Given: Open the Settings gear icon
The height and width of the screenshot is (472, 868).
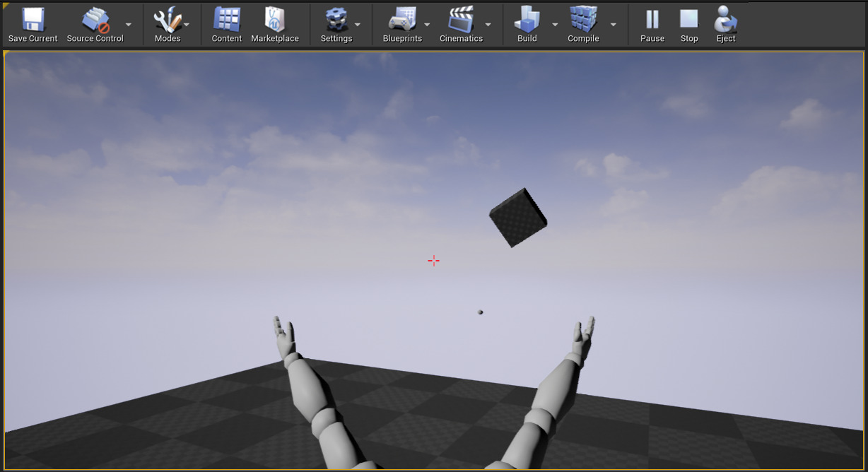Looking at the screenshot, I should (x=336, y=20).
